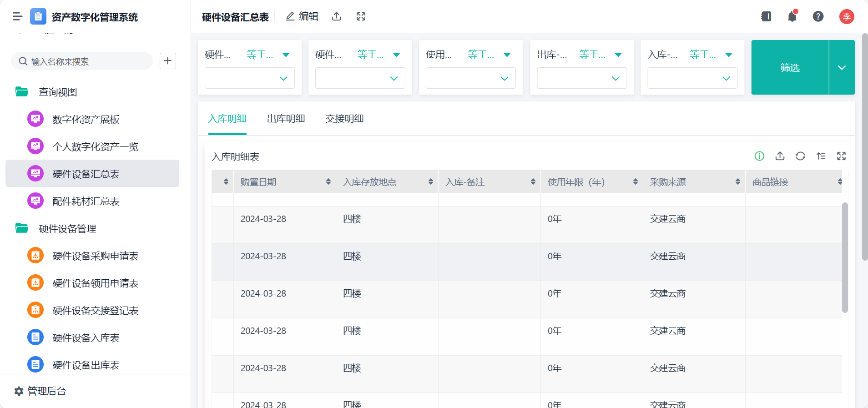
Task: Toggle sort on 使用年限 column
Action: (635, 182)
